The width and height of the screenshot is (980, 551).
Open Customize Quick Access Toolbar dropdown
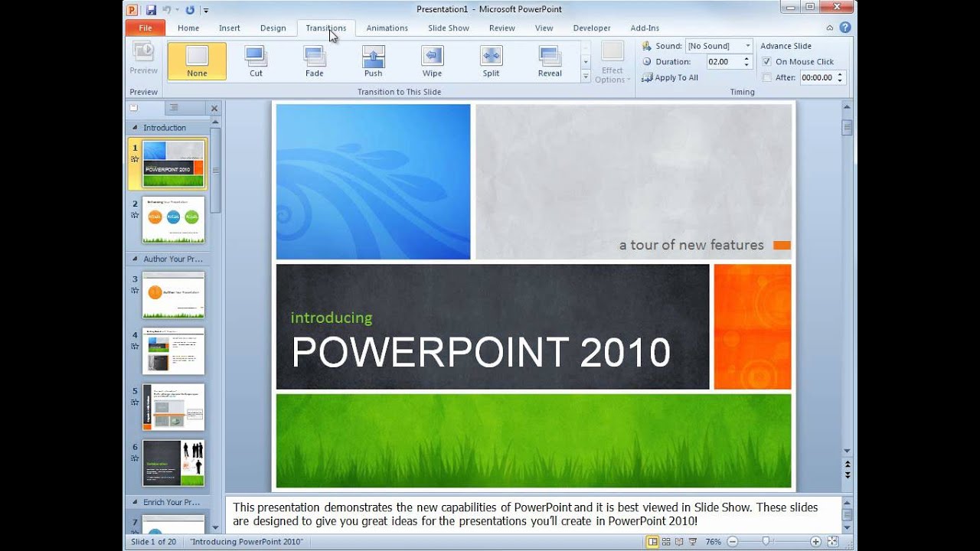206,11
